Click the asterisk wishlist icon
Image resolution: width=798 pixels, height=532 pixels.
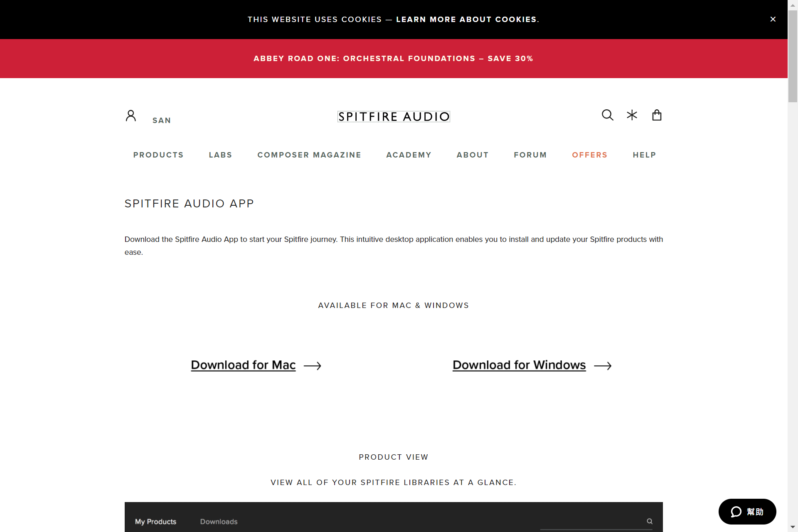pos(632,115)
